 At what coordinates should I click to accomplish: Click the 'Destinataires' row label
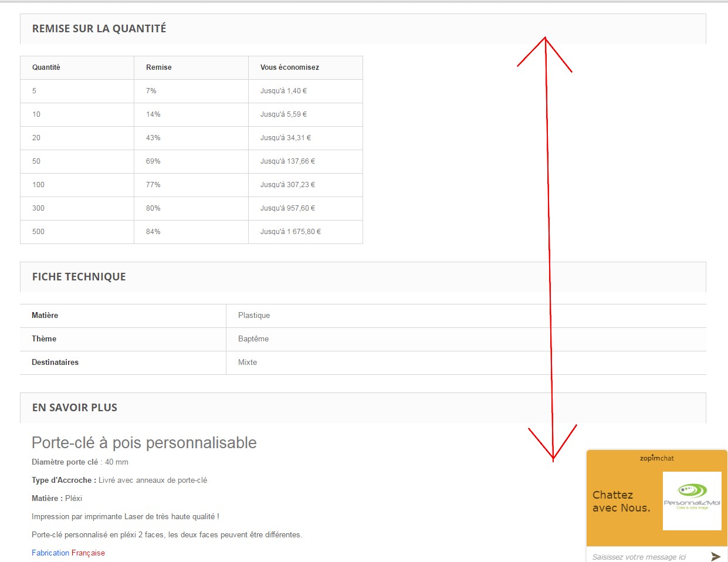pos(55,363)
